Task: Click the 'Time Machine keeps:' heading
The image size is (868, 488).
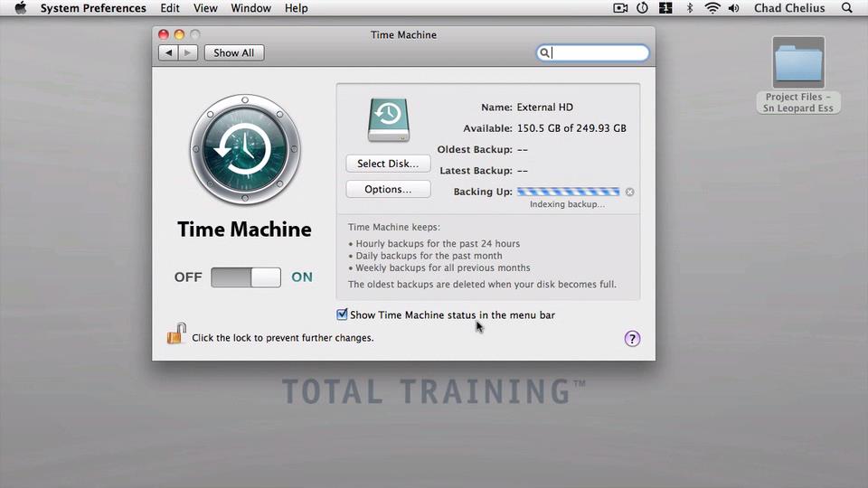Action: (x=394, y=227)
